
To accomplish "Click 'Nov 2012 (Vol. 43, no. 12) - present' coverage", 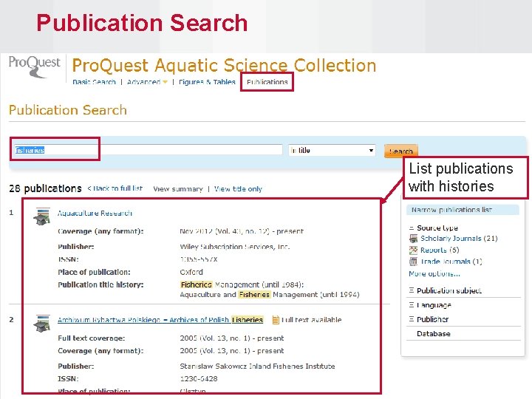I will [241, 231].
